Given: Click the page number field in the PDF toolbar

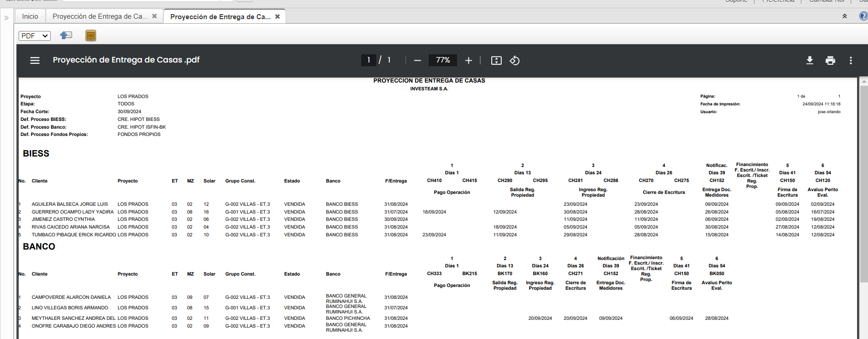Looking at the screenshot, I should click(x=369, y=60).
